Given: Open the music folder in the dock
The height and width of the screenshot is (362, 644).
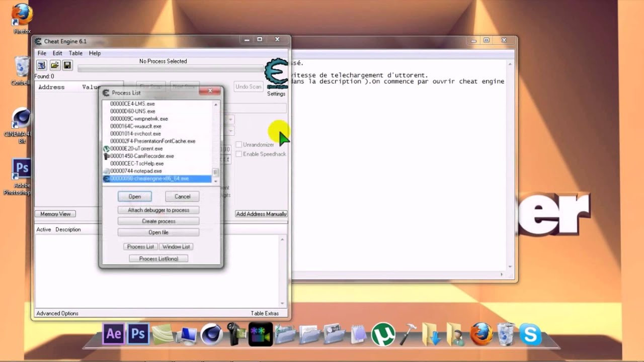Looking at the screenshot, I should pos(285,335).
